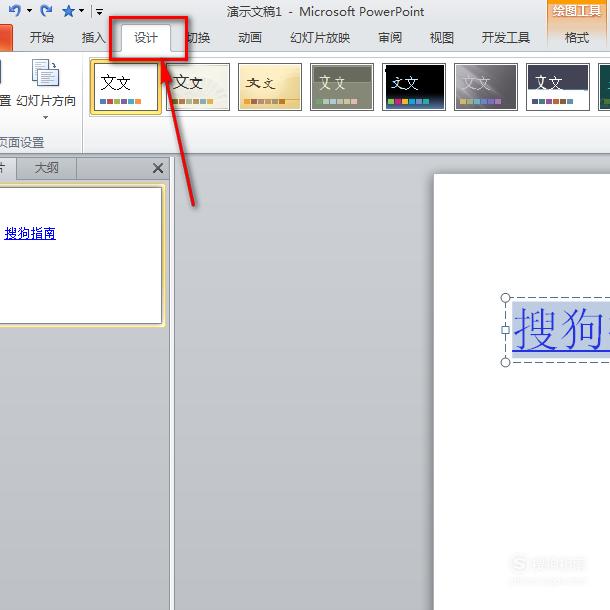The height and width of the screenshot is (610, 610).
Task: Click the middle-left sizing handle of text box
Action: [x=505, y=330]
